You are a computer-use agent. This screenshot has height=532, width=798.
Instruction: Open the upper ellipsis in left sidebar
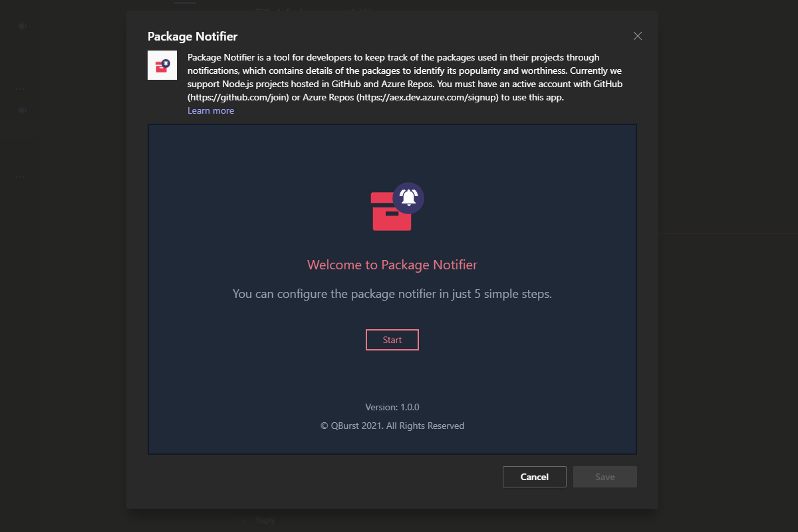21,88
